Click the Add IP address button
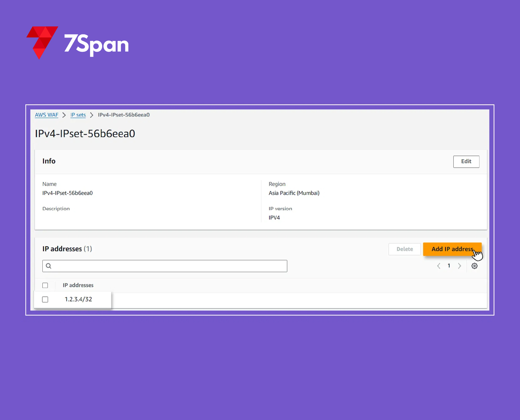 [452, 249]
